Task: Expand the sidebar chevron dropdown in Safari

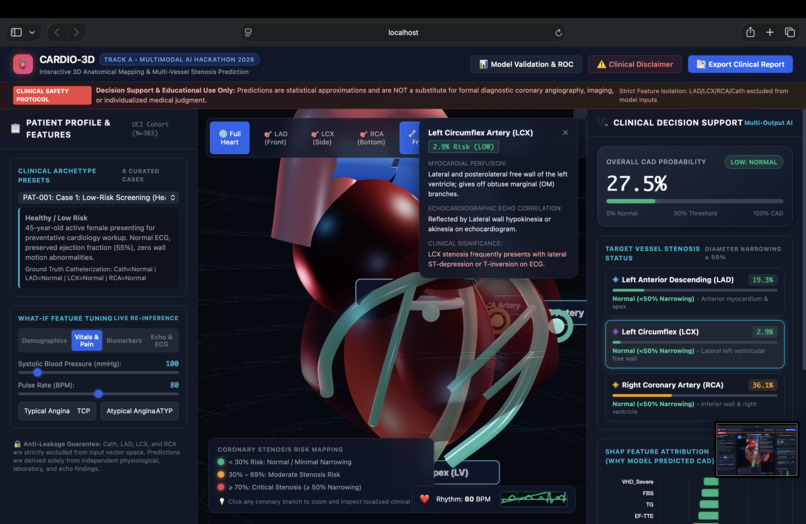Action: pyautogui.click(x=32, y=32)
